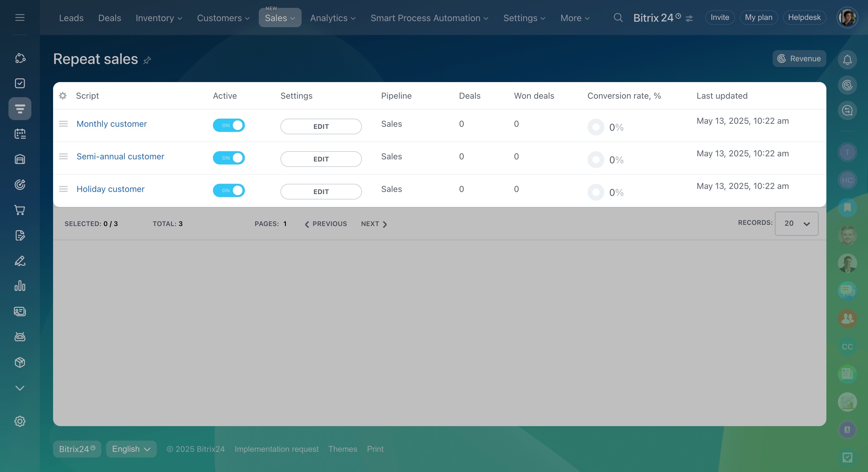The image size is (868, 472).
Task: Open tasks checkmark icon in sidebar
Action: [x=20, y=83]
